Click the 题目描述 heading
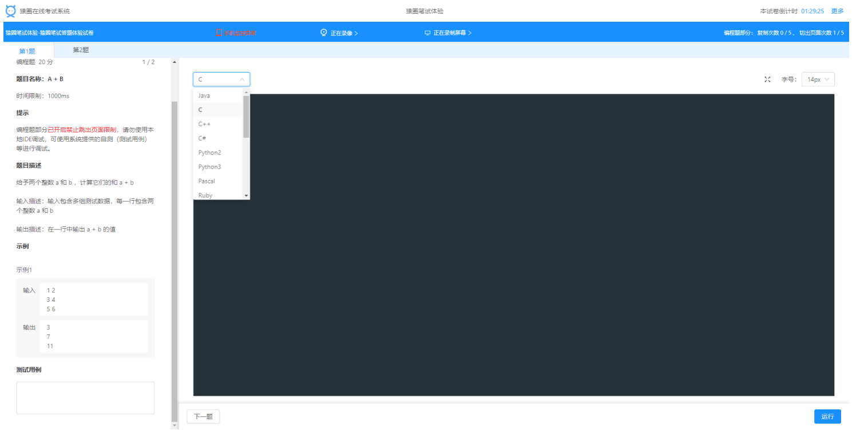 tap(29, 165)
